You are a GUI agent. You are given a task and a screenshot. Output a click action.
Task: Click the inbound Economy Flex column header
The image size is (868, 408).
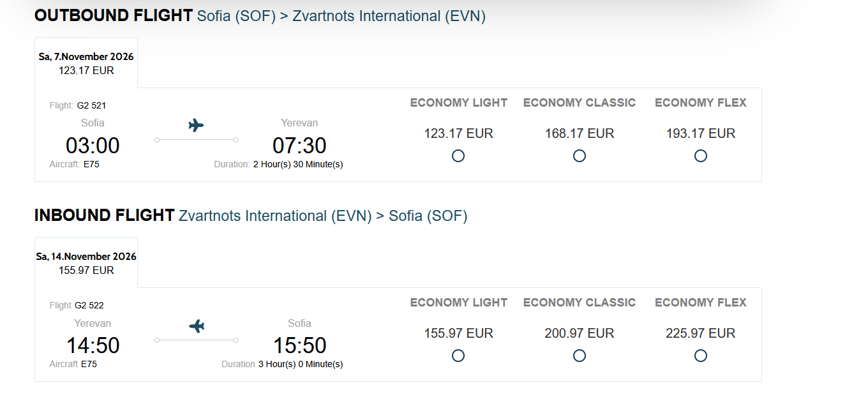click(701, 303)
